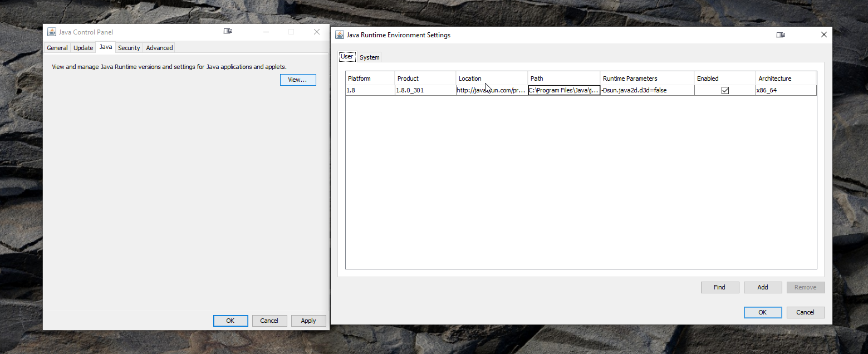Select the Java tab in Control Panel
The image size is (868, 354).
pyautogui.click(x=106, y=47)
